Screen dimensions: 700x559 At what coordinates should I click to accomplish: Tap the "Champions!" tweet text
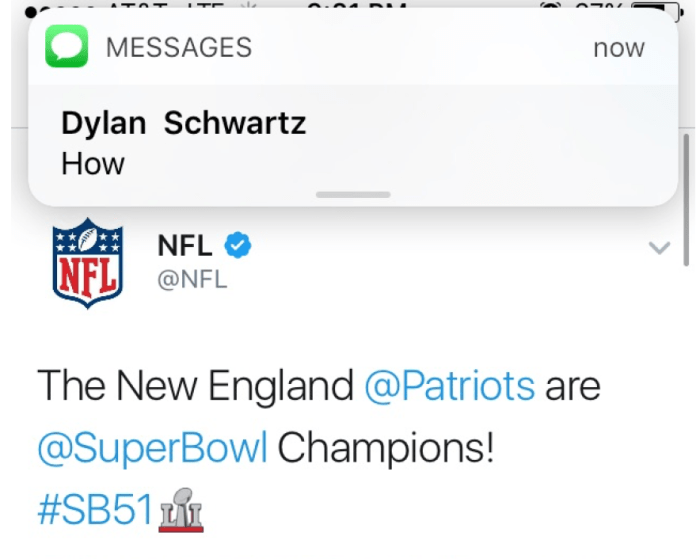(385, 448)
